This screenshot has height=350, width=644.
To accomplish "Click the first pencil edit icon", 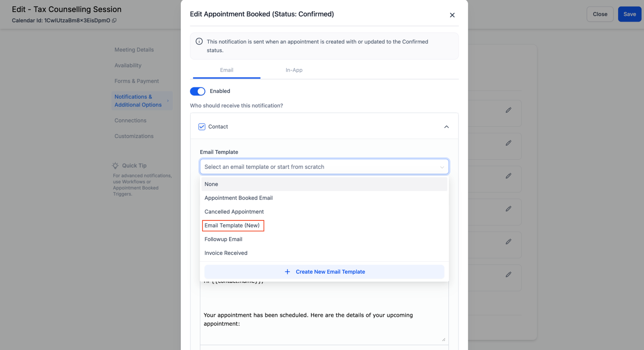I will click(x=508, y=110).
